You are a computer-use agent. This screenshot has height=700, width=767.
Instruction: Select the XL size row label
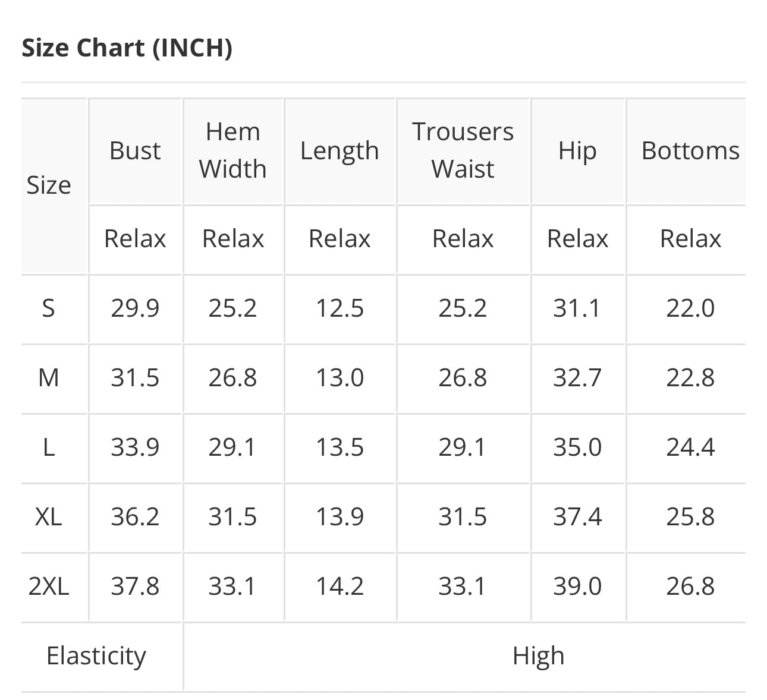[x=49, y=517]
